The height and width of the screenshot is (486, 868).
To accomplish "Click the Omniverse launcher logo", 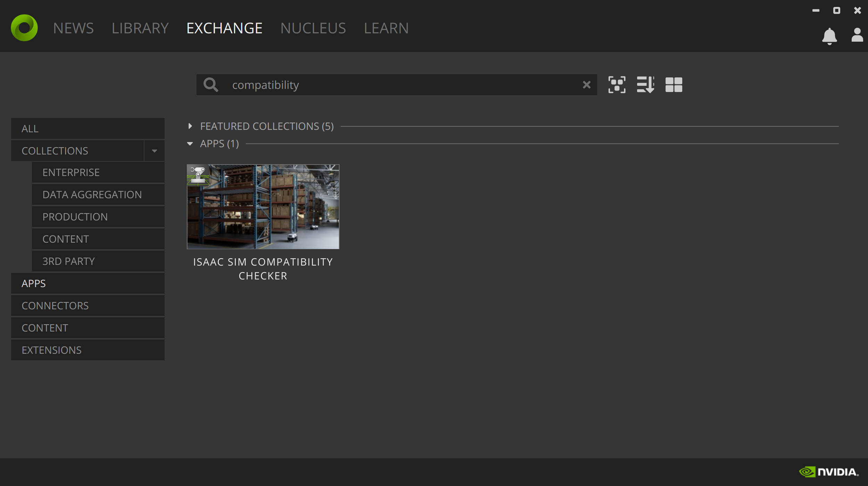I will click(24, 28).
